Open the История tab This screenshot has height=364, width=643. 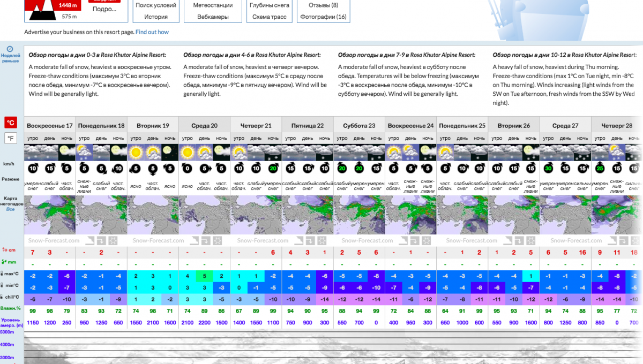(156, 17)
